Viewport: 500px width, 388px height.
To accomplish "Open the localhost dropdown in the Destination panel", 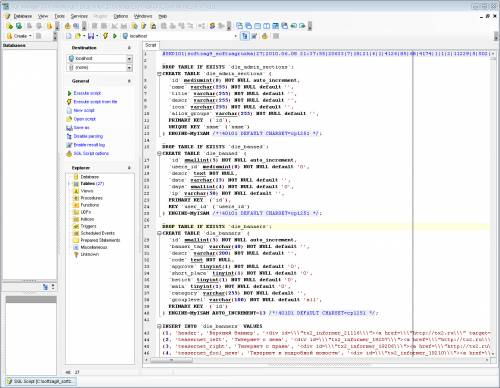I will coord(129,59).
